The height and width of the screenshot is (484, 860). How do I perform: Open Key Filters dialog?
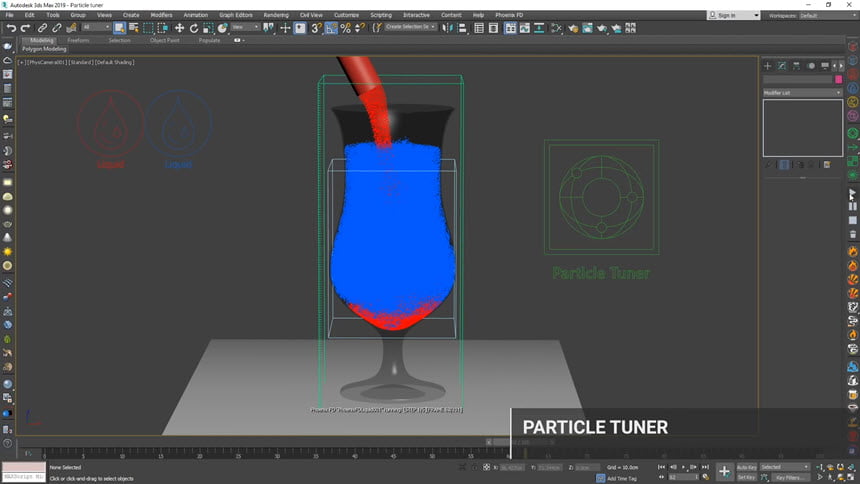click(789, 477)
